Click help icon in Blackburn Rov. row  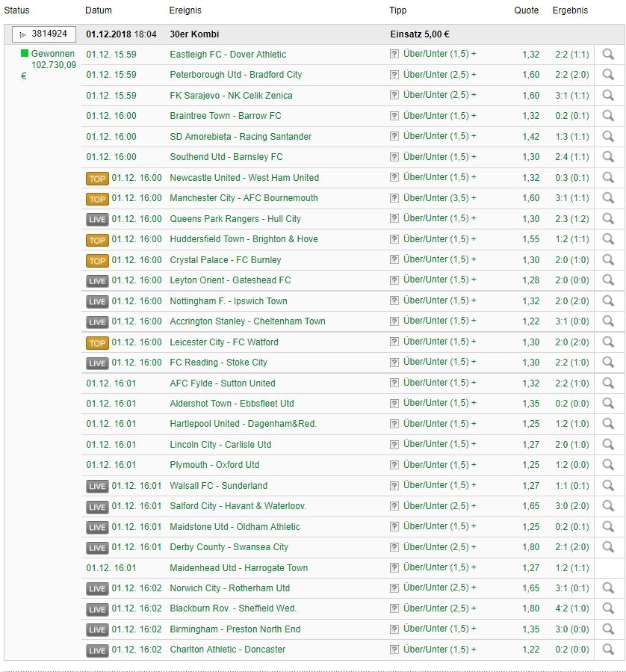pos(394,608)
